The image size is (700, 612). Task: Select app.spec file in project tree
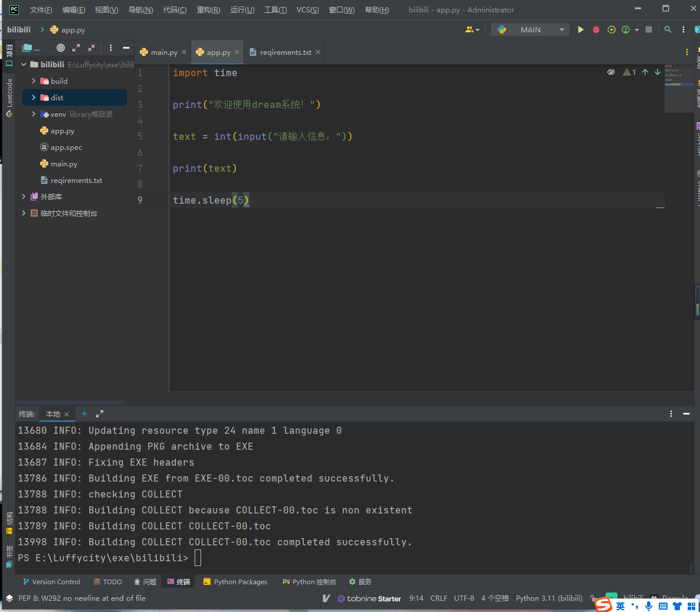[x=66, y=148]
